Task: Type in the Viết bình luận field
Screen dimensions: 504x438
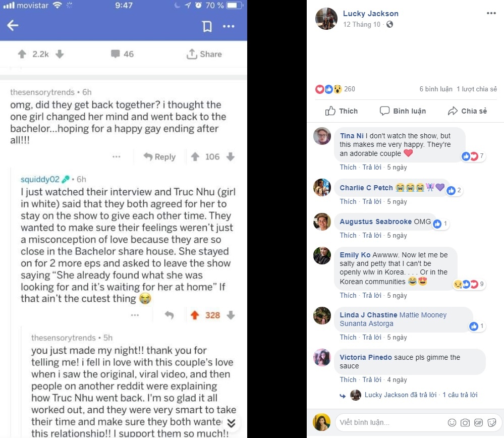Action: point(388,422)
